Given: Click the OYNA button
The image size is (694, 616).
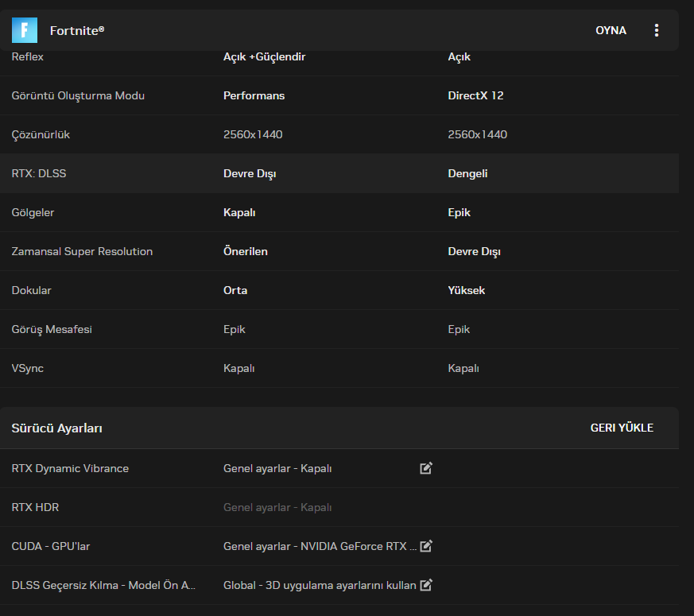Looking at the screenshot, I should pyautogui.click(x=611, y=30).
